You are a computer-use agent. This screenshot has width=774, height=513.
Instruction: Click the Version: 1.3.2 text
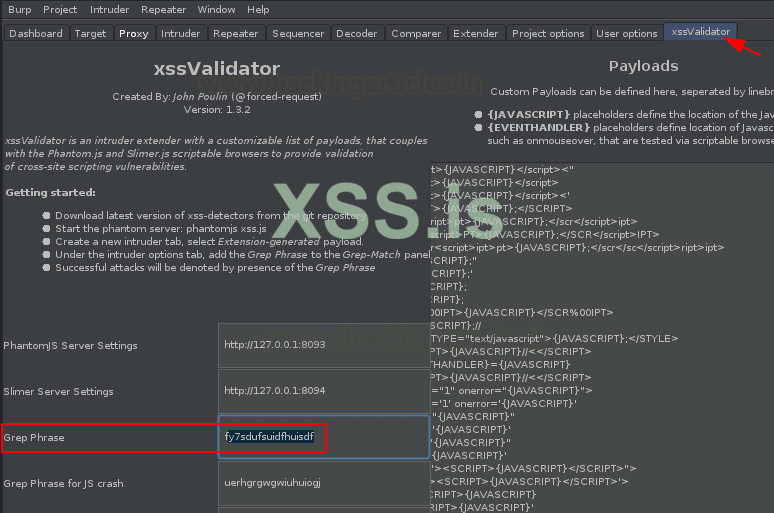coord(217,110)
